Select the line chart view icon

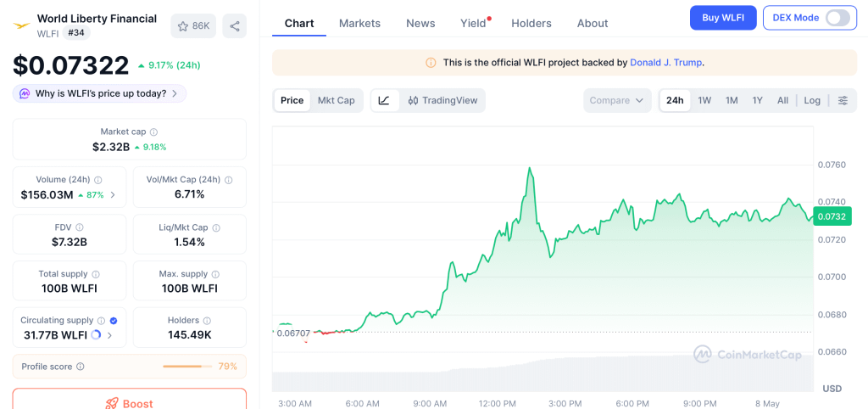click(x=384, y=100)
